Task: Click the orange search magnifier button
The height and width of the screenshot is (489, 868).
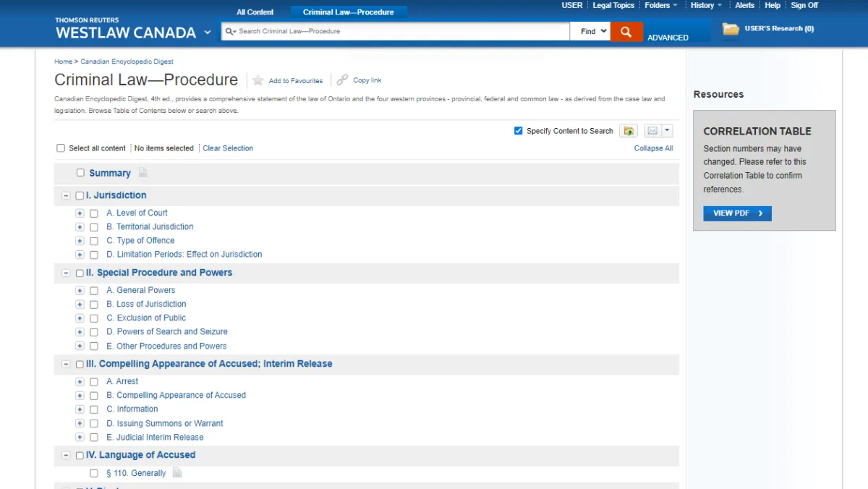Action: click(626, 32)
